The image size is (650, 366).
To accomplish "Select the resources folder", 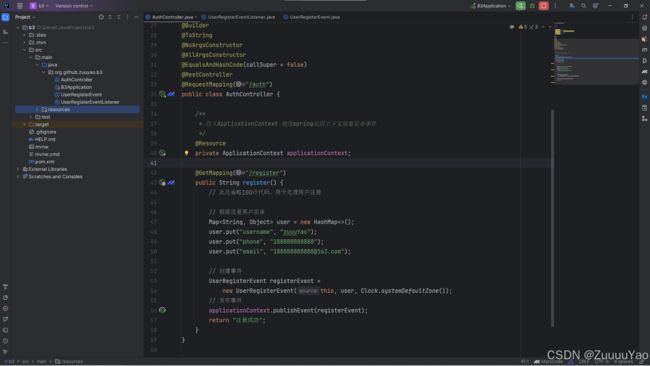I will coord(77,109).
